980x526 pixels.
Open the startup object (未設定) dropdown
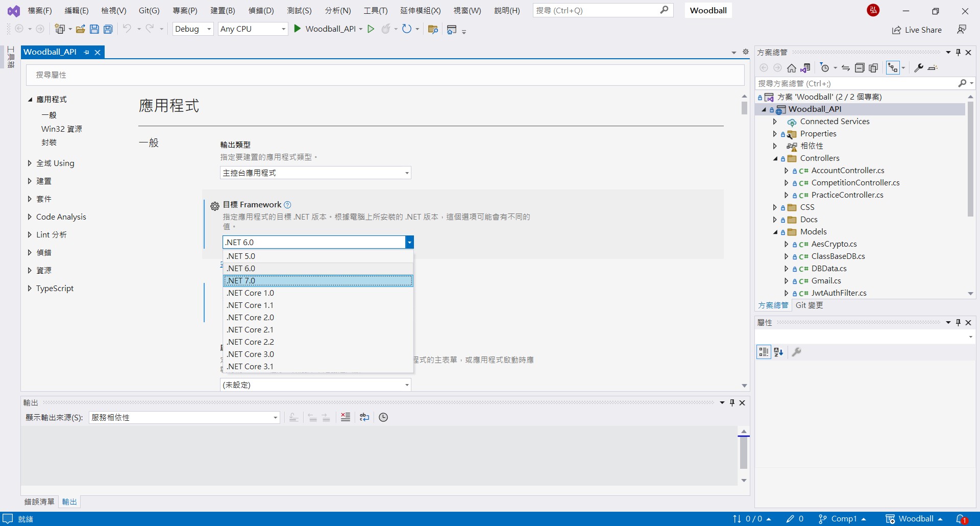(x=315, y=385)
